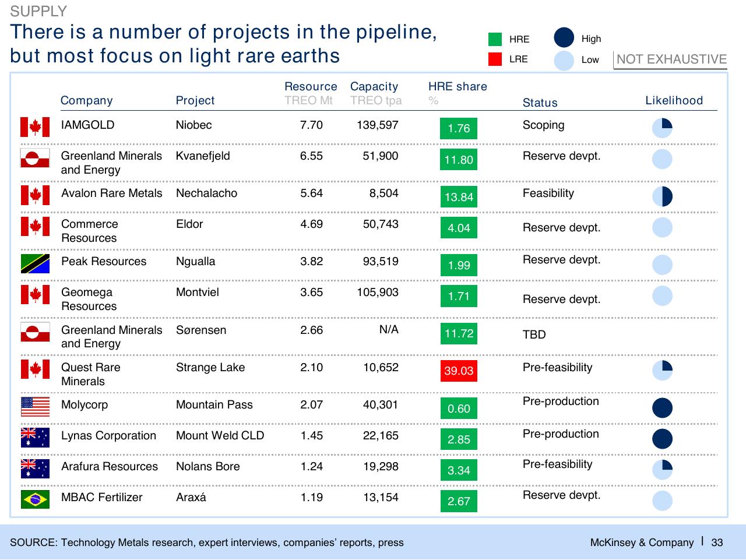
Task: Click the likelihood circle for Kvanefjeld
Action: 662,159
